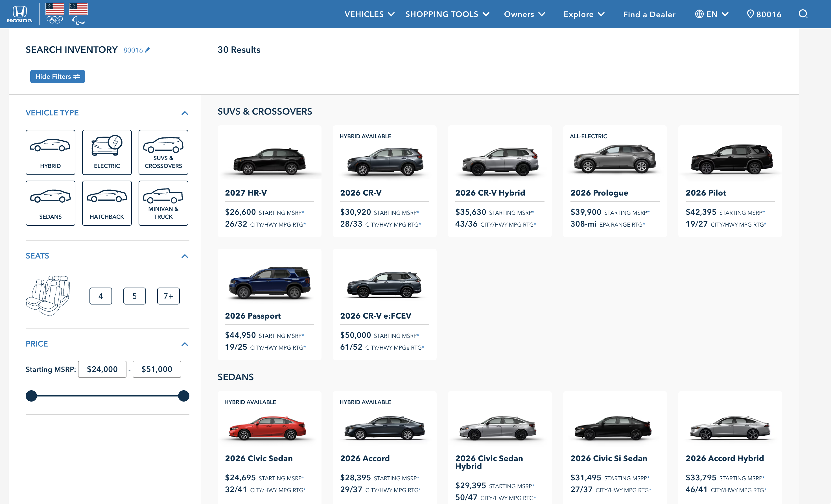This screenshot has height=504, width=831.
Task: Toggle the Hybrid vehicle type filter
Action: [51, 152]
